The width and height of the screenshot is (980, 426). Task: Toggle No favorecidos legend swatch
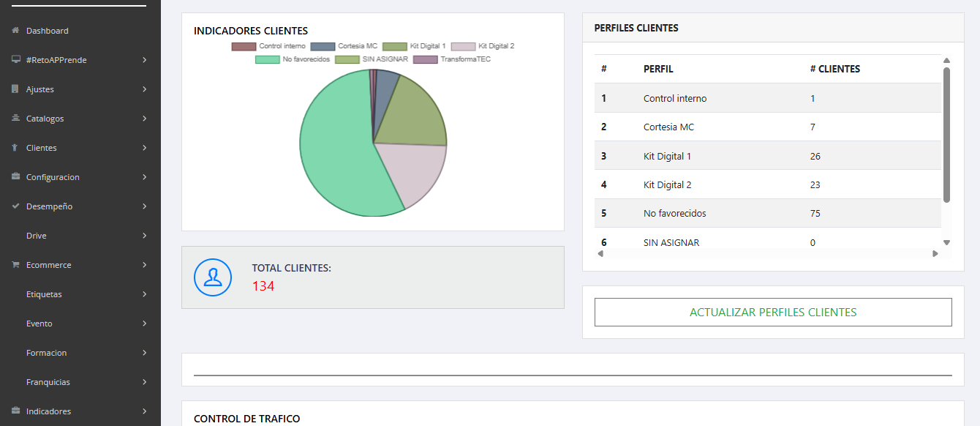(x=267, y=59)
